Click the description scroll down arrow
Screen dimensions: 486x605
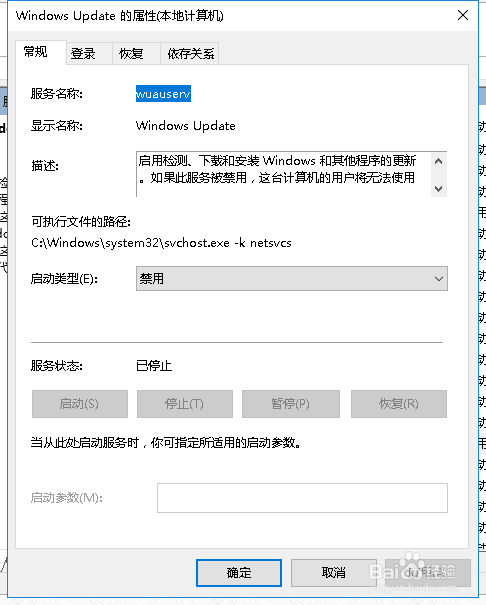pos(439,189)
